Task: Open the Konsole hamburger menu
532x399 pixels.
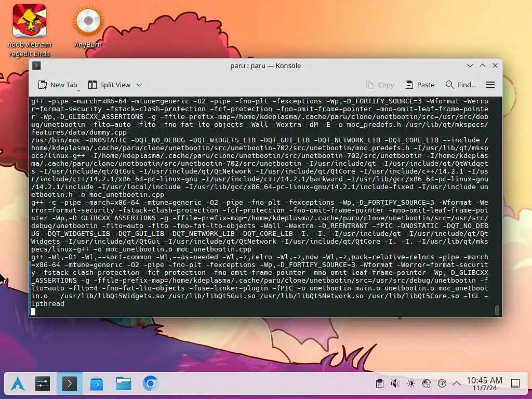Action: pyautogui.click(x=490, y=85)
